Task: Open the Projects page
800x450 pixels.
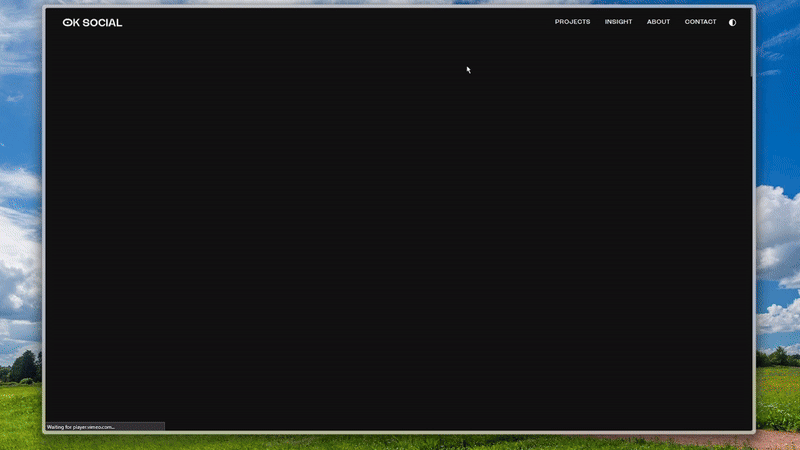Action: (572, 22)
